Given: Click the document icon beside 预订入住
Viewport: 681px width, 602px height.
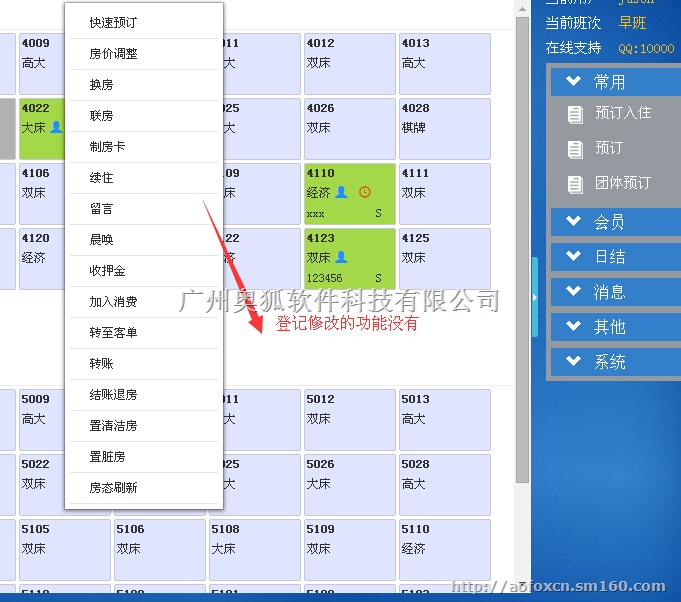Looking at the screenshot, I should click(575, 115).
